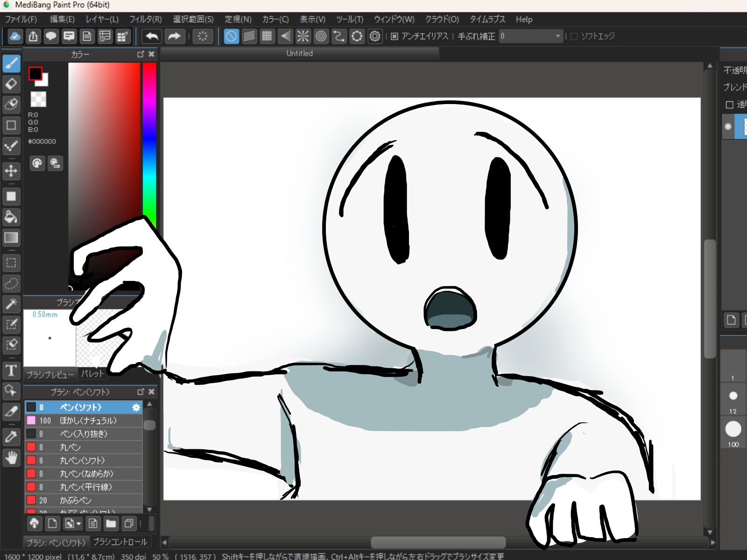Click the rainbow hue slider bar
The height and width of the screenshot is (560, 747).
[149, 140]
